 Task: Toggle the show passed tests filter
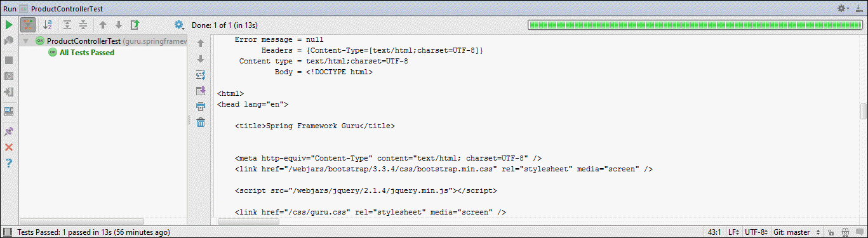point(28,25)
